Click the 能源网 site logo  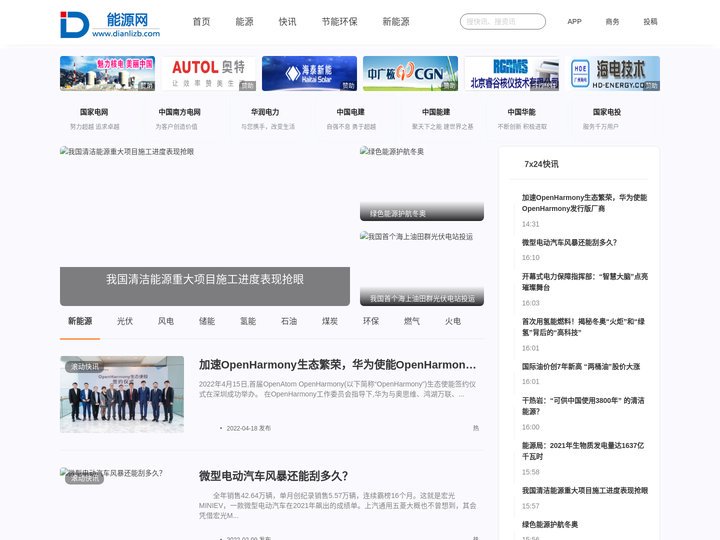(x=110, y=24)
